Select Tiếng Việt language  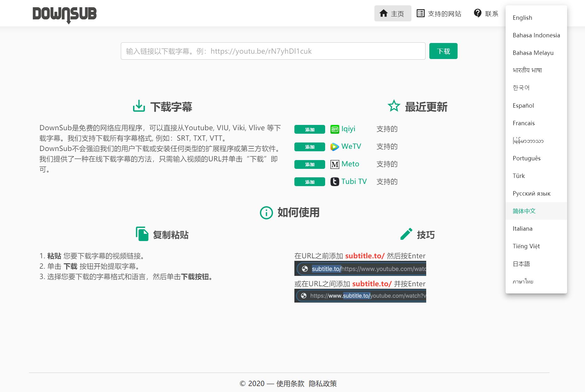[536, 246]
